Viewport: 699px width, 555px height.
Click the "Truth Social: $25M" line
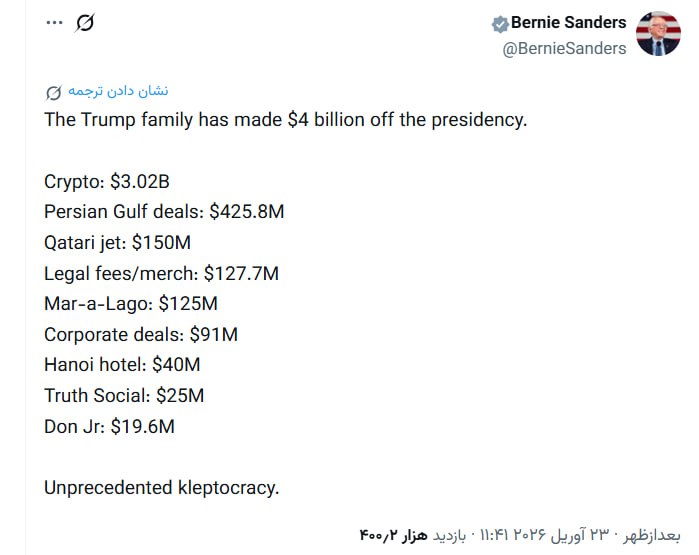tap(124, 395)
